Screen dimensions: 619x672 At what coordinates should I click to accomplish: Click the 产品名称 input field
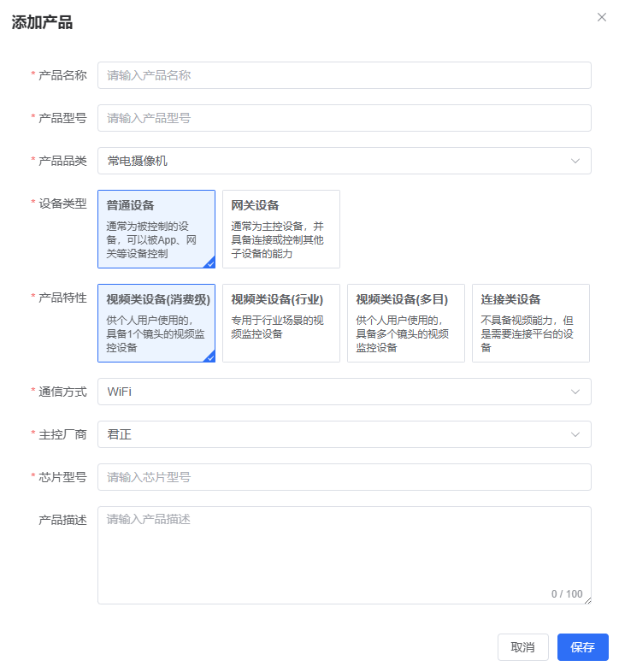[345, 75]
